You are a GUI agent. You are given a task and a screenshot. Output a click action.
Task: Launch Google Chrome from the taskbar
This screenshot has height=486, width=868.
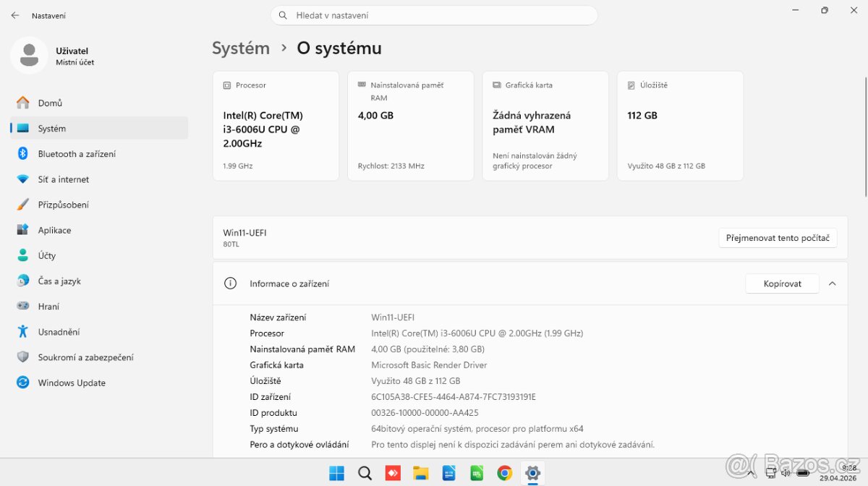click(x=505, y=472)
